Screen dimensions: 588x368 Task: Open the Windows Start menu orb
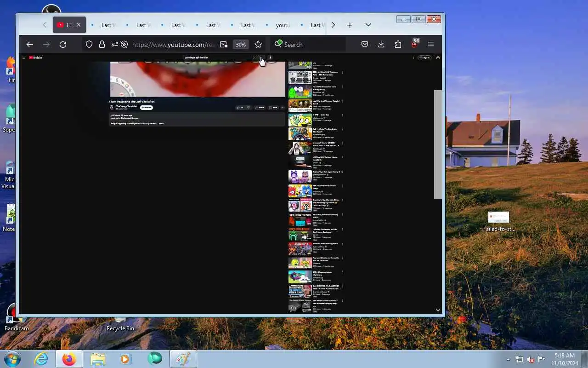pyautogui.click(x=12, y=359)
